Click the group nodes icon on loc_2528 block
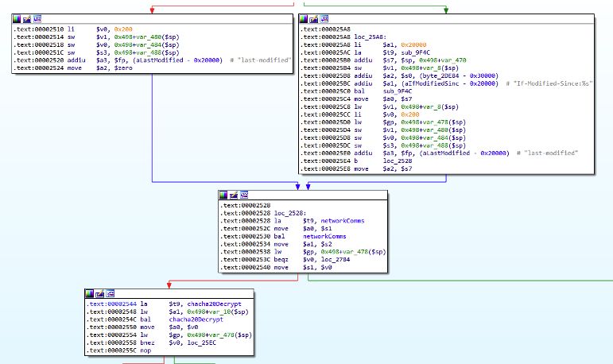Image resolution: width=613 pixels, height=364 pixels. pos(244,195)
